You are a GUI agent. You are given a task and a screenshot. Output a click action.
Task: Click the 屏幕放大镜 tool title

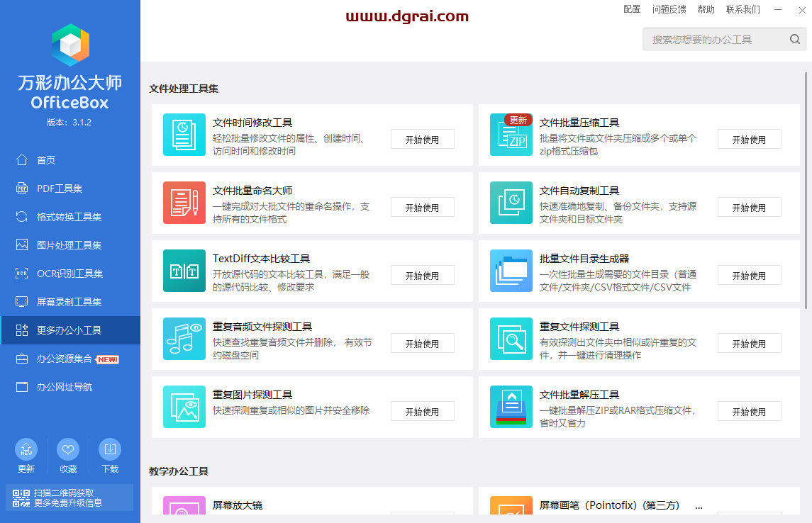click(238, 505)
